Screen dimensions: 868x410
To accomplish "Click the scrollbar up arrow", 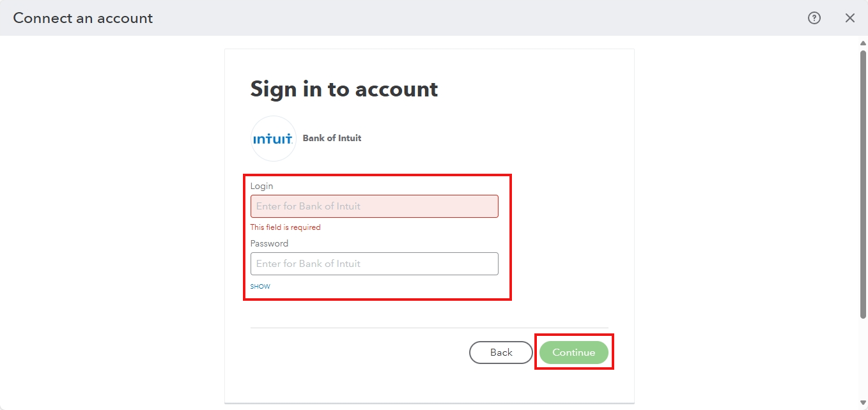I will click(863, 43).
